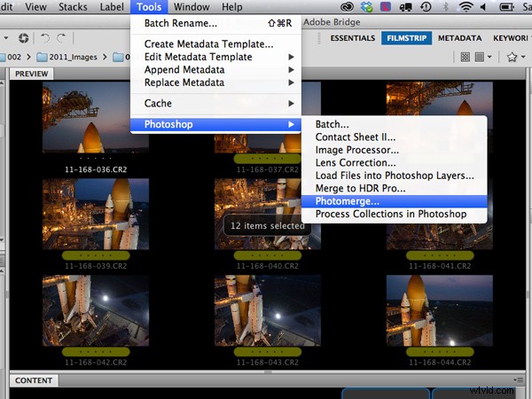Open the Stacks menu
Screen dimensions: 532x399
tap(73, 7)
